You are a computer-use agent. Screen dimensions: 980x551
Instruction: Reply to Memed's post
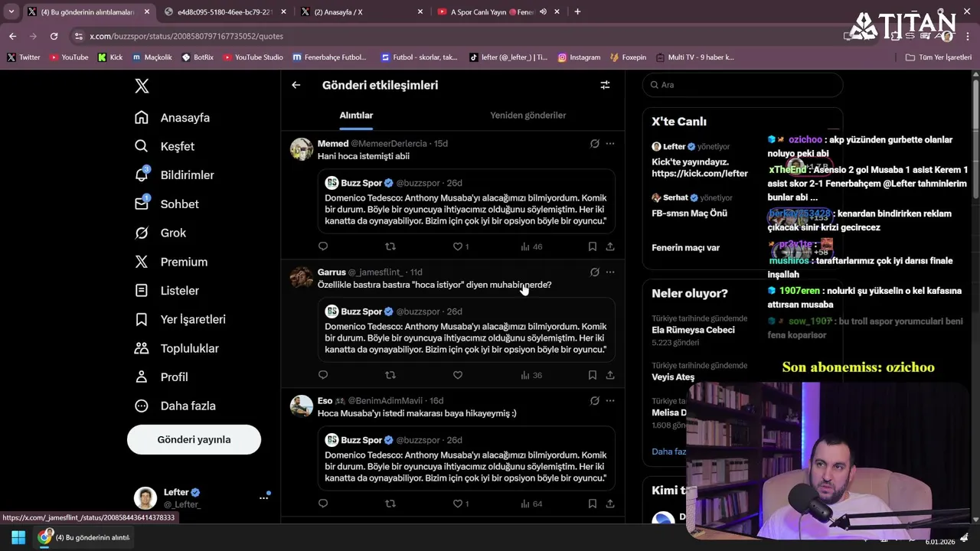(x=323, y=246)
